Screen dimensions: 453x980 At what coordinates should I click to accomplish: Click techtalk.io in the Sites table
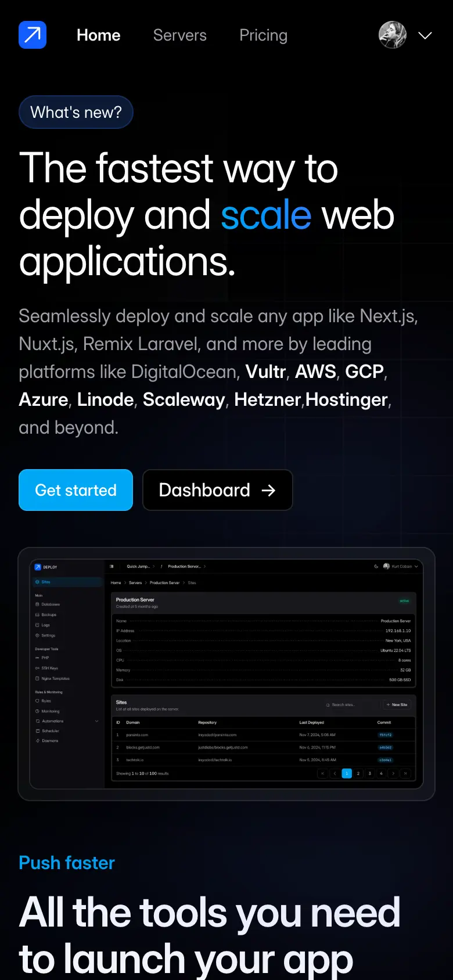point(135,760)
